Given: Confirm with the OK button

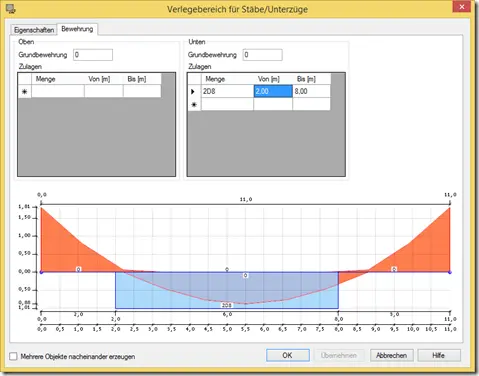Looking at the screenshot, I should click(288, 355).
